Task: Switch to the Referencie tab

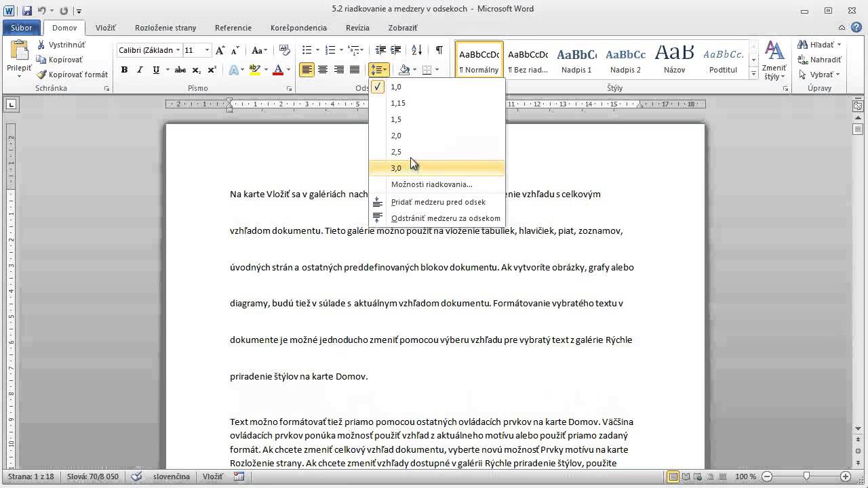Action: (233, 28)
